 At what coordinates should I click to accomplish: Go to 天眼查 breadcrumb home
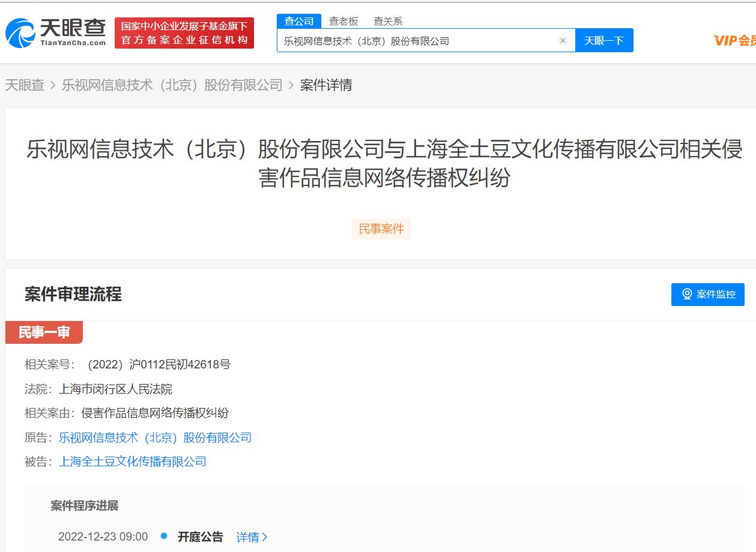click(25, 85)
